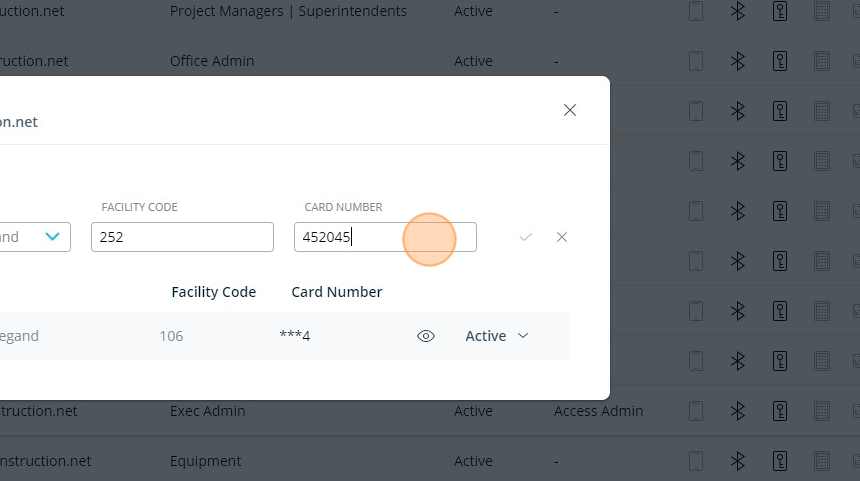Click key card icon in Project Managers row

780,11
